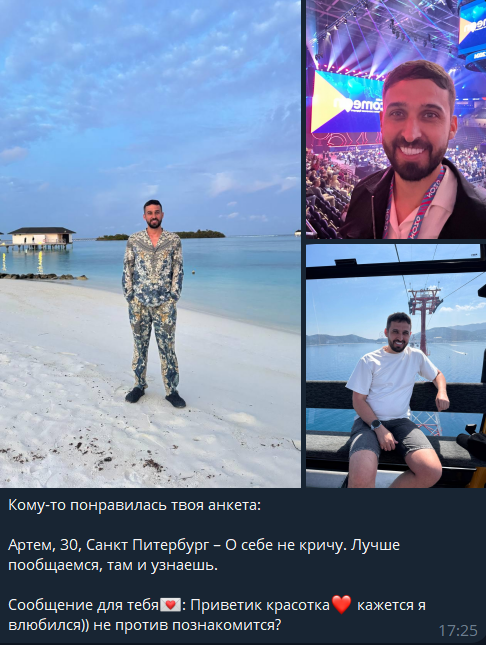Click the smartwatch on man's wrist
The height and width of the screenshot is (645, 486).
[376, 425]
